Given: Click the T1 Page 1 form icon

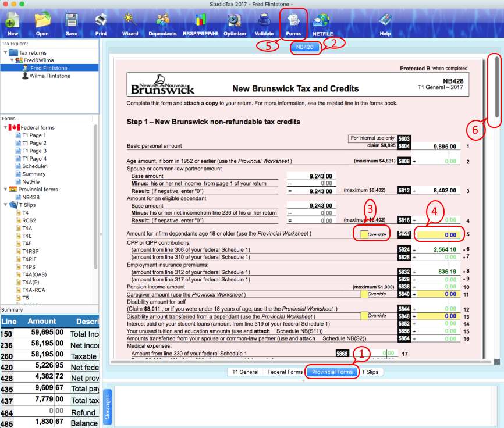Looking at the screenshot, I should click(18, 135).
